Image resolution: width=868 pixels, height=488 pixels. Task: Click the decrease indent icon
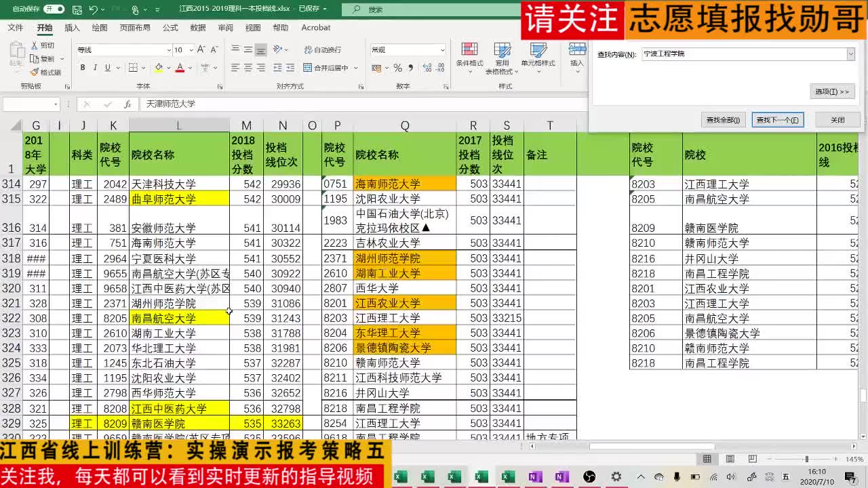tap(276, 68)
